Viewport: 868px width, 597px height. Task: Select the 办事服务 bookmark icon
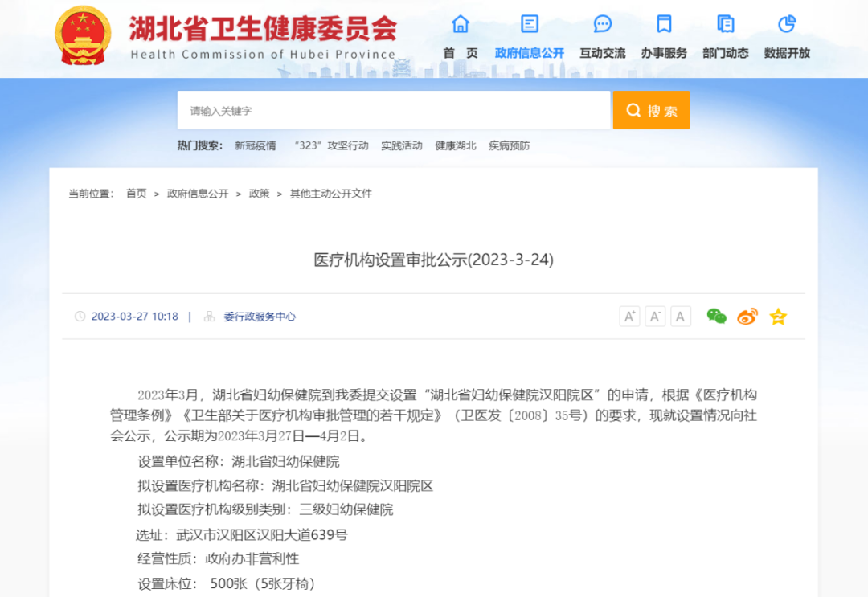[664, 25]
